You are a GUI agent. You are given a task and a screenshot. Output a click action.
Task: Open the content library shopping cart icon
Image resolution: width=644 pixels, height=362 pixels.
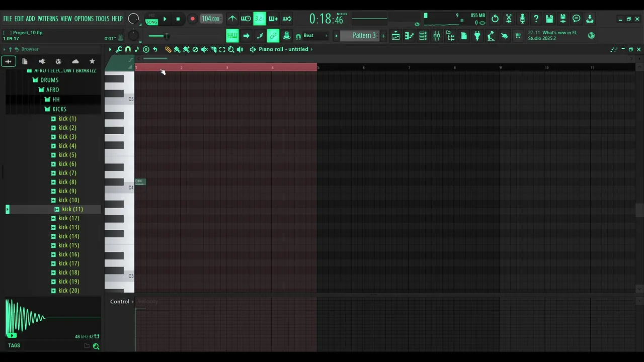518,35
